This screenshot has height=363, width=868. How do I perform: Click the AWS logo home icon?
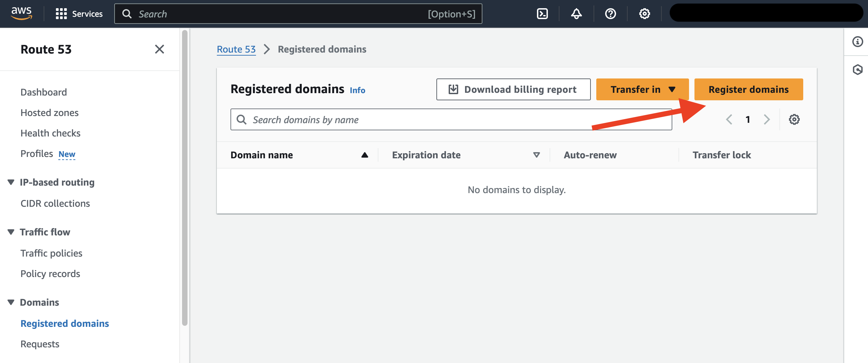click(21, 13)
